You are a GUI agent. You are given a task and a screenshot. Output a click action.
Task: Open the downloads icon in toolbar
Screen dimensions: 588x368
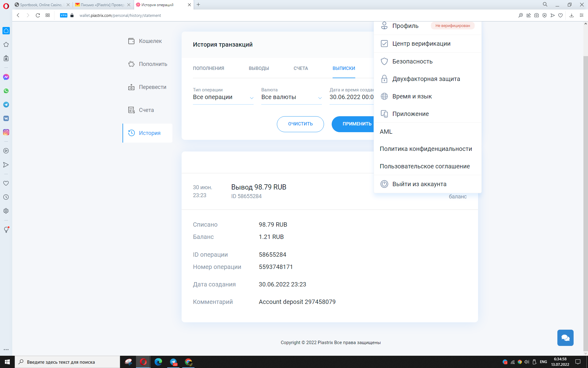click(571, 15)
